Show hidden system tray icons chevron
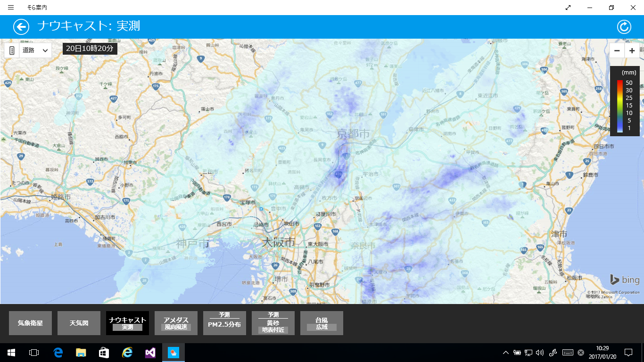Viewport: 644px width, 362px height. (x=506, y=353)
